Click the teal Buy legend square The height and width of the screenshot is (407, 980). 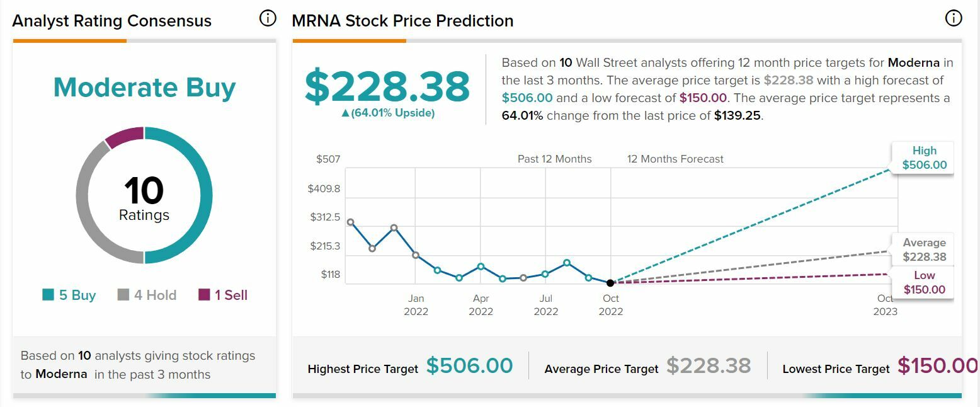[48, 295]
